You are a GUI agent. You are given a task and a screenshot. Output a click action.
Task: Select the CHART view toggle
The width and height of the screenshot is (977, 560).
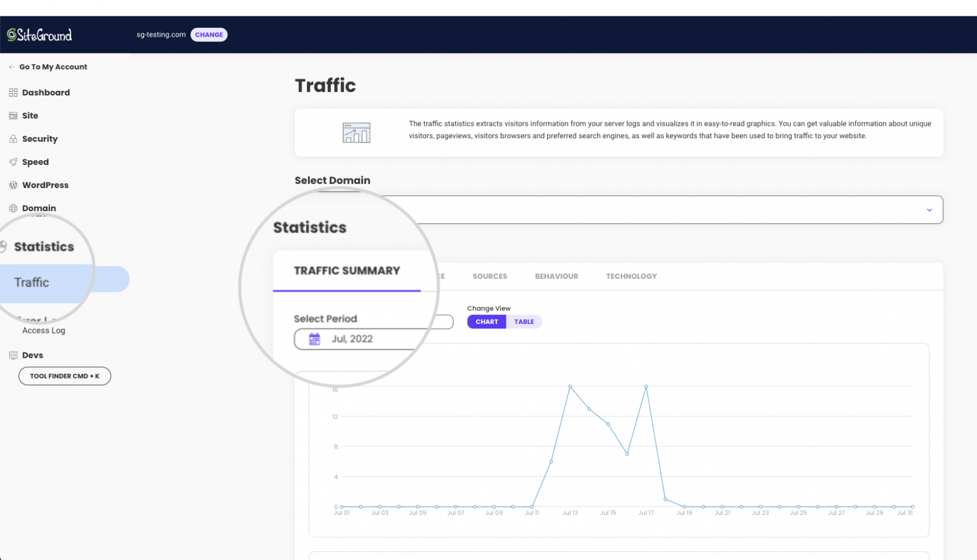[x=487, y=322]
